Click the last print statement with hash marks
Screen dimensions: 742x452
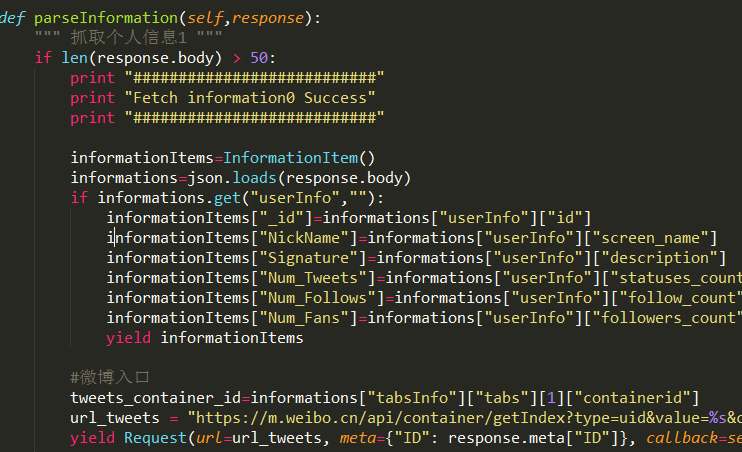click(x=227, y=118)
